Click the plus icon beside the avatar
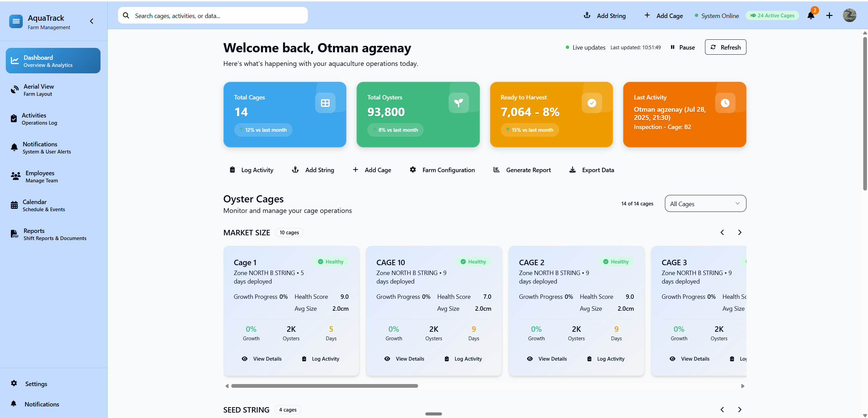The image size is (868, 418). 829,16
